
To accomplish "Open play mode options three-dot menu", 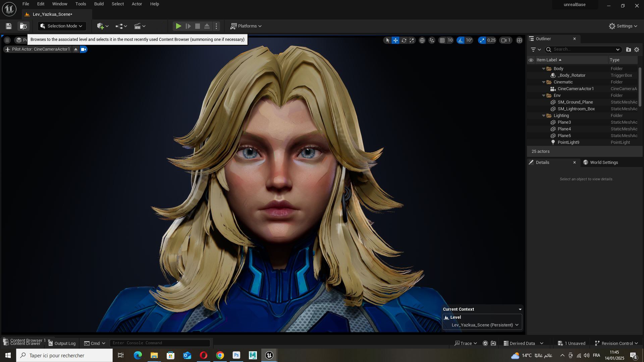I will tap(216, 26).
